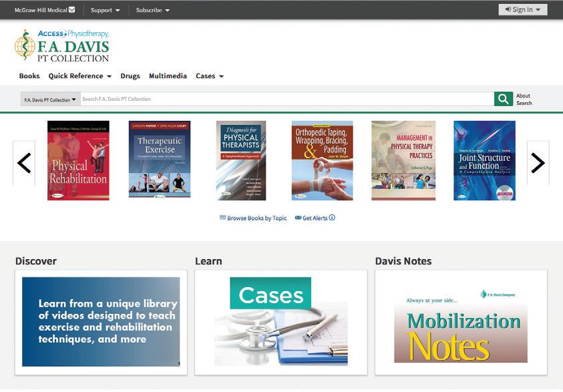Show next books with right carousel arrow

(x=538, y=163)
